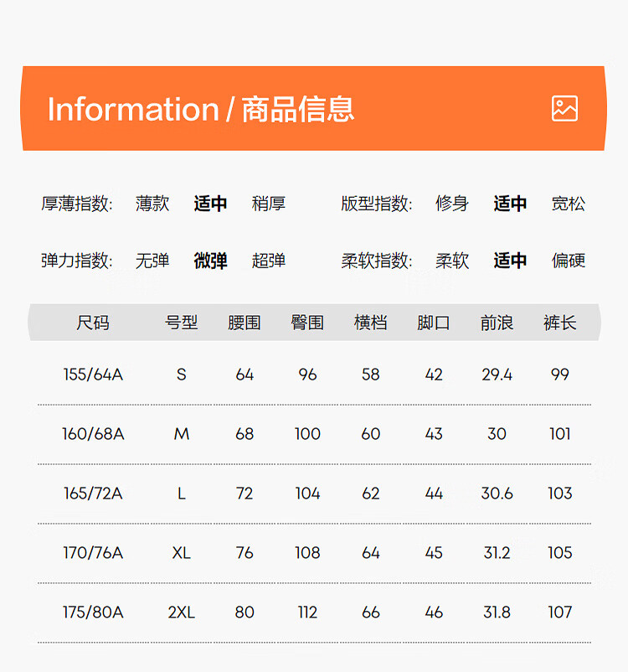Select 偏硬 for the softness index
The image size is (628, 672).
point(568,261)
